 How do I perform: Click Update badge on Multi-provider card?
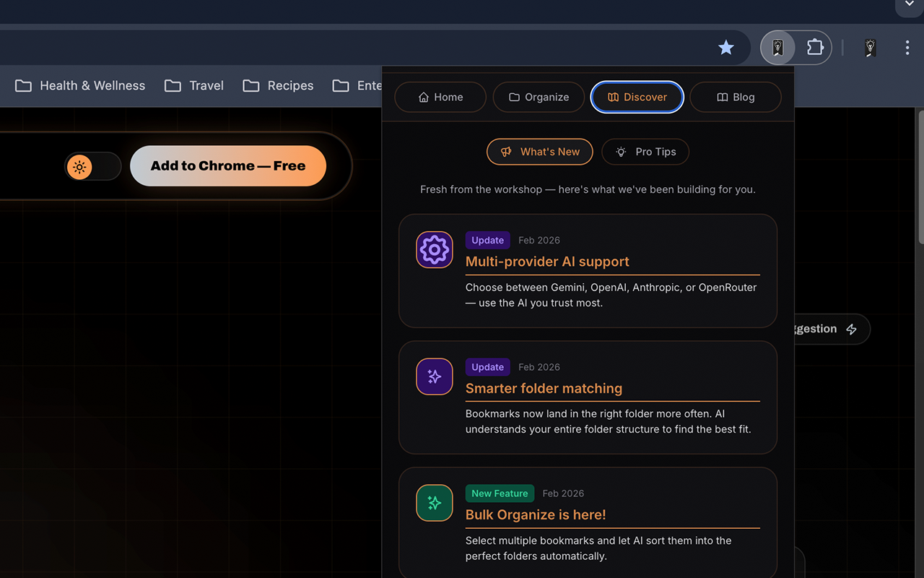[488, 240]
